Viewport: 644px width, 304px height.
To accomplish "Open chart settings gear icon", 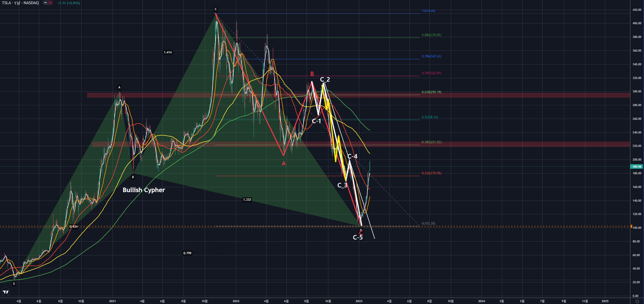I will 637,301.
